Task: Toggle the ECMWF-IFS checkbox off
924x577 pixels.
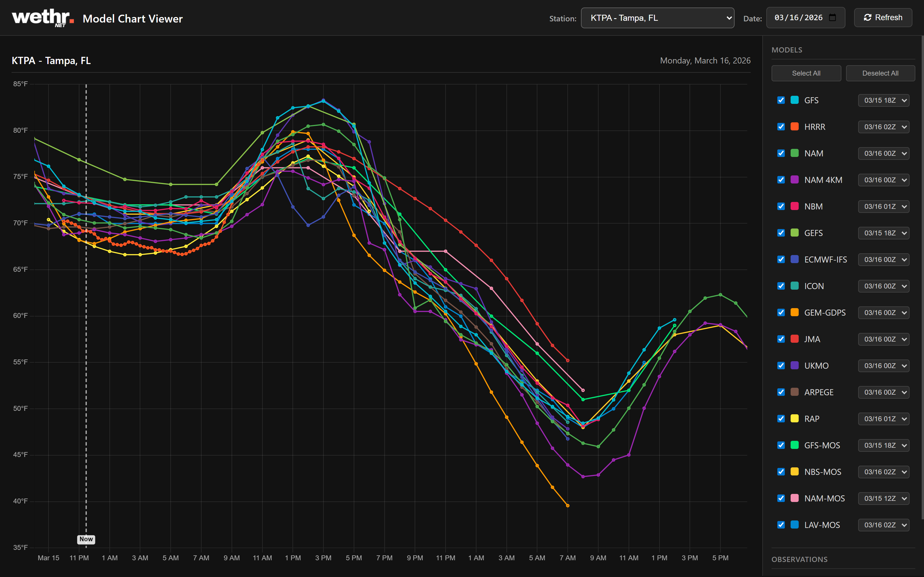Action: coord(781,259)
